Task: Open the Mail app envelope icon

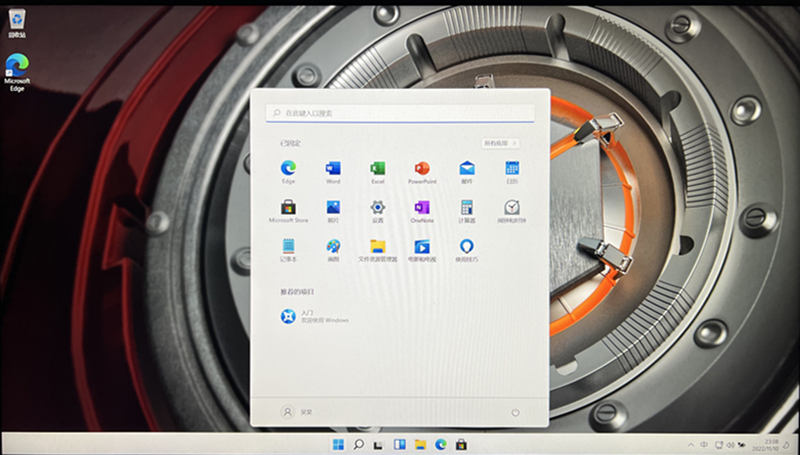Action: tap(467, 172)
